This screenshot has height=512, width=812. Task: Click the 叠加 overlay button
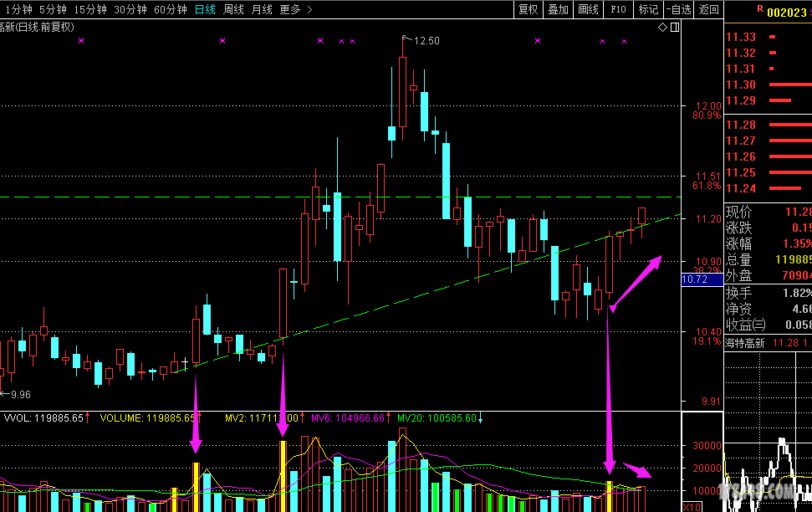coord(559,9)
